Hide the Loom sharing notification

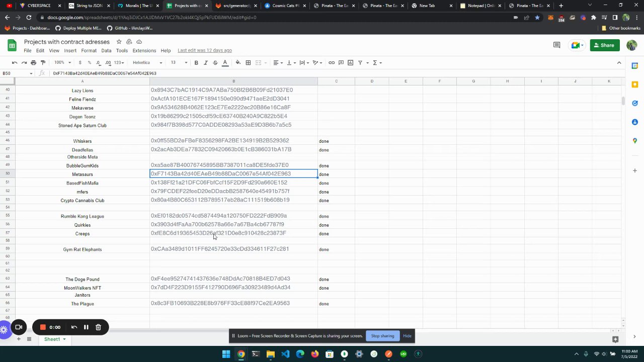point(407,336)
